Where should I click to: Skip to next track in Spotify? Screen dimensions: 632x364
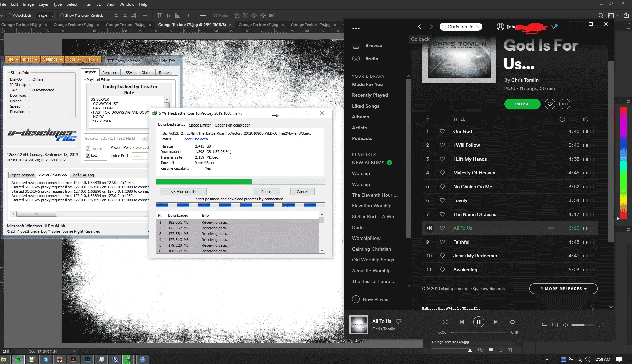pos(495,322)
